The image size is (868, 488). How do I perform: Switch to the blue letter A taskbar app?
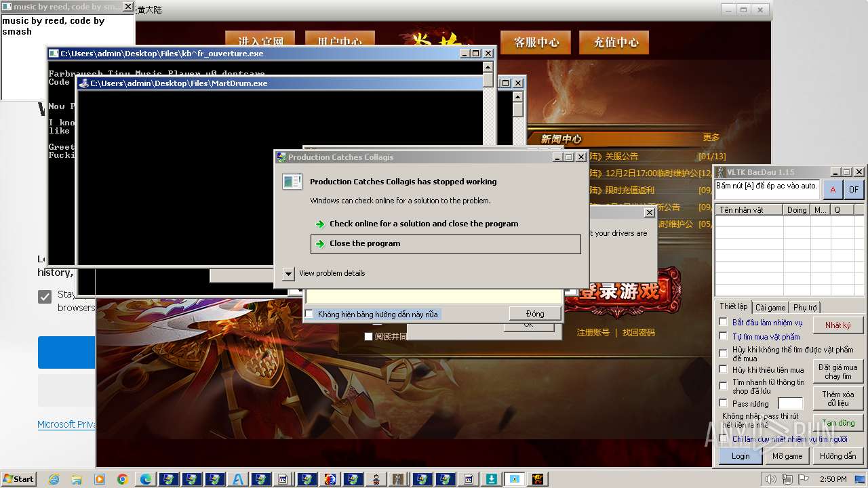tap(238, 479)
